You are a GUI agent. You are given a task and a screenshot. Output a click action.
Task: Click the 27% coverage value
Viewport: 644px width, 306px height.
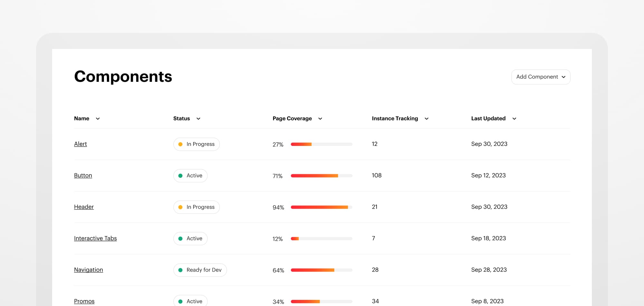[x=278, y=145]
